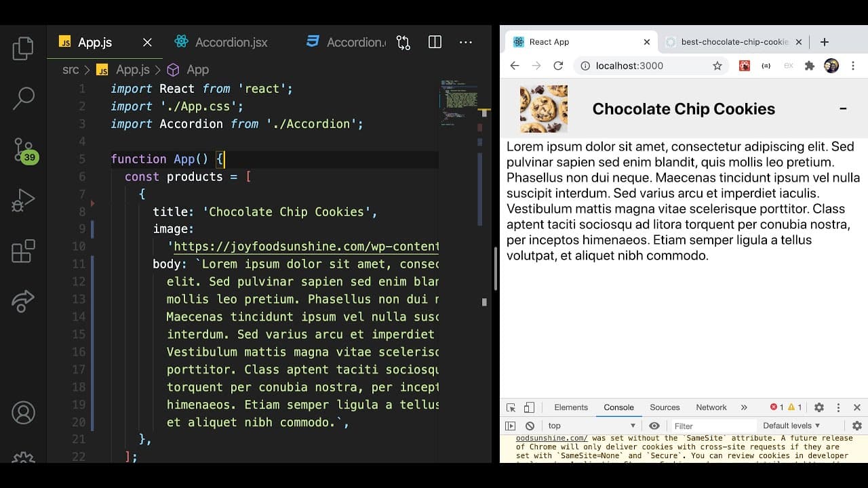Click the 'App' symbol breadcrumb
868x488 pixels.
[x=189, y=70]
